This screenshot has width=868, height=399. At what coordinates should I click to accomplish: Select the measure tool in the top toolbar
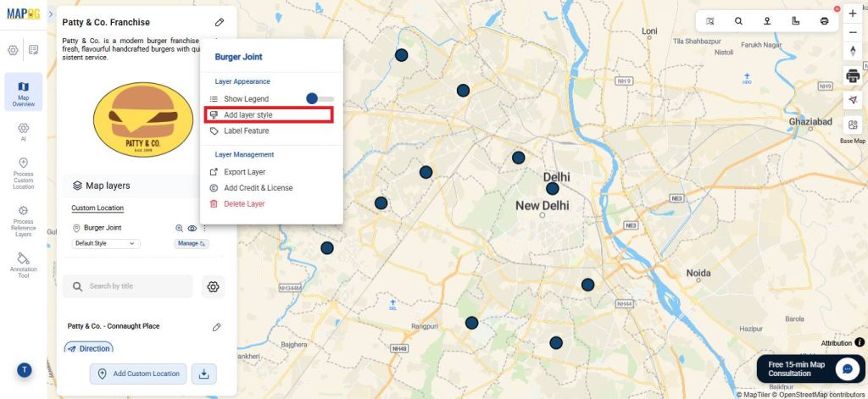795,21
